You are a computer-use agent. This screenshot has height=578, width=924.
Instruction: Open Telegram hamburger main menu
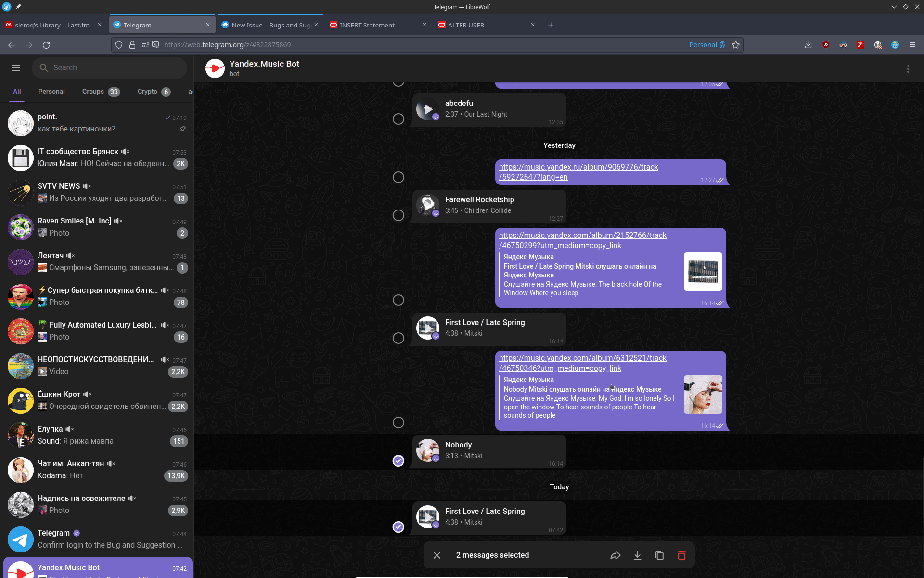[x=16, y=68]
